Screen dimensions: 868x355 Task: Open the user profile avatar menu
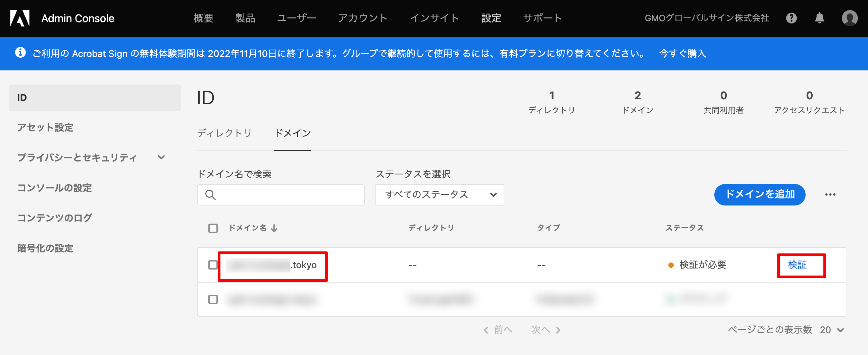tap(850, 18)
